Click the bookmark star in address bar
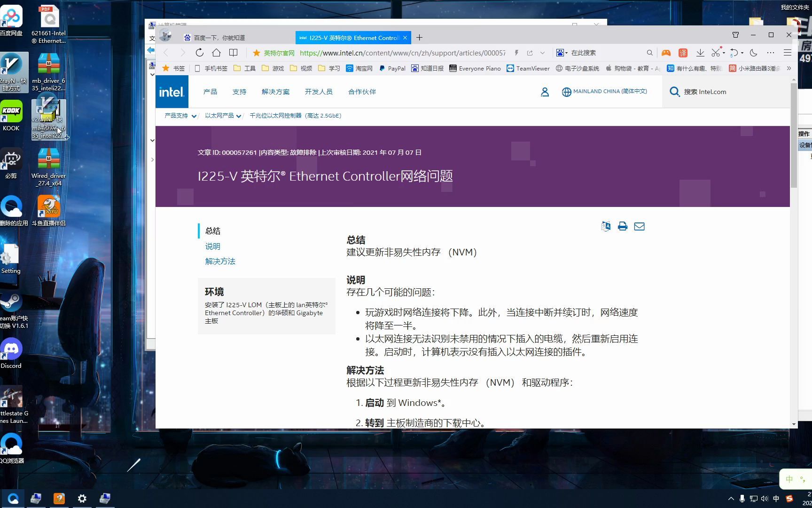This screenshot has width=812, height=508. tap(257, 53)
